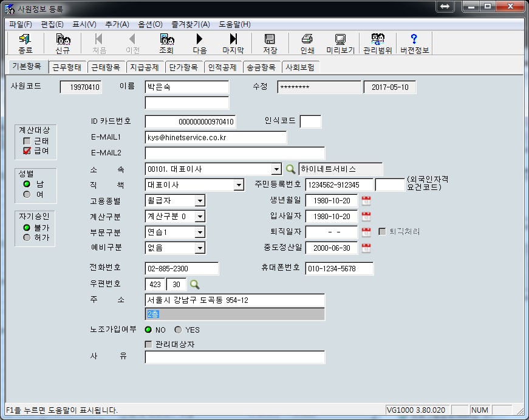Expand the 부문구분 dropdown
This screenshot has height=420, width=529.
(x=200, y=232)
